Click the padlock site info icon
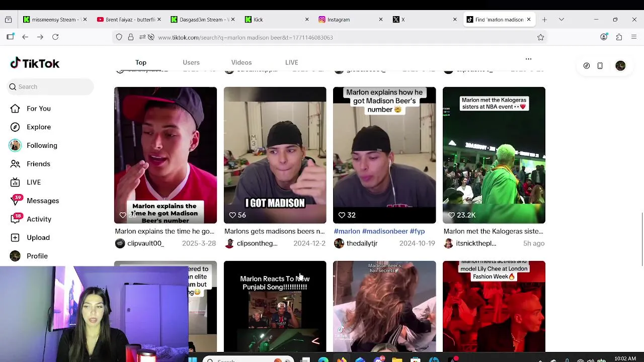 click(x=131, y=37)
